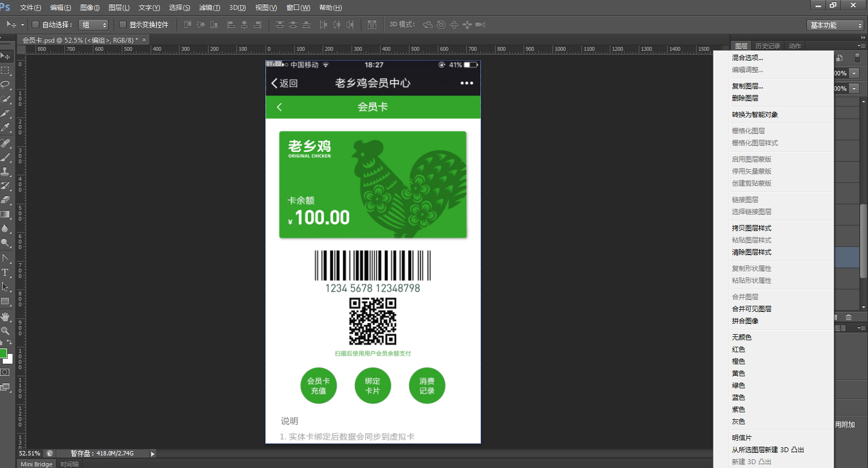
Task: Toggle Quick Mask mode
Action: point(5,372)
